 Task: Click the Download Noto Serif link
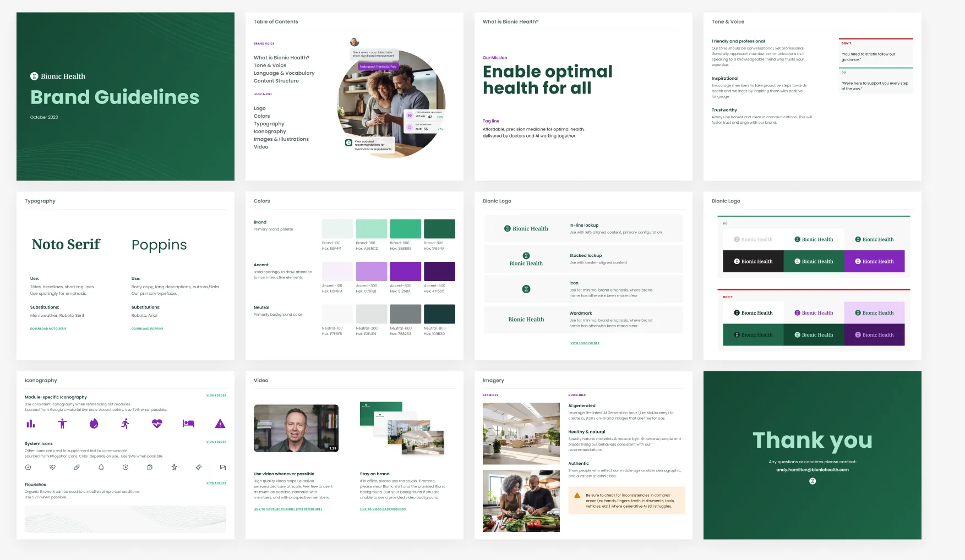pos(48,328)
